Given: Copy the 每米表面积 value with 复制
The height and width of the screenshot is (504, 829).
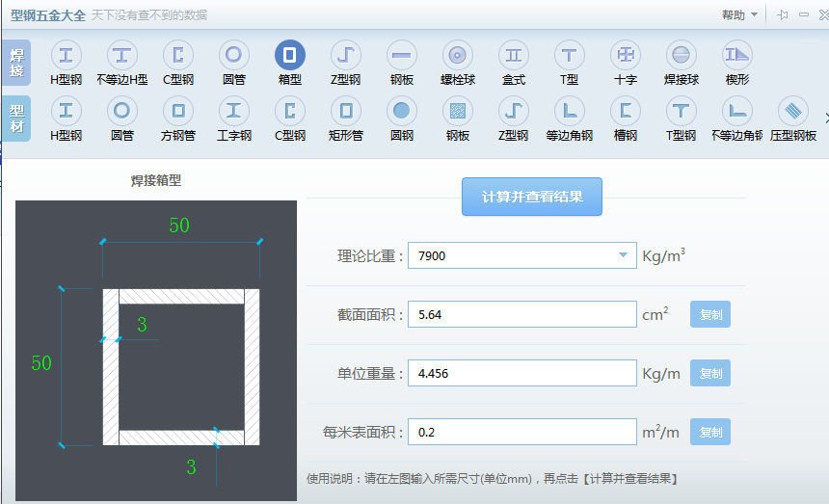Looking at the screenshot, I should pyautogui.click(x=710, y=432).
